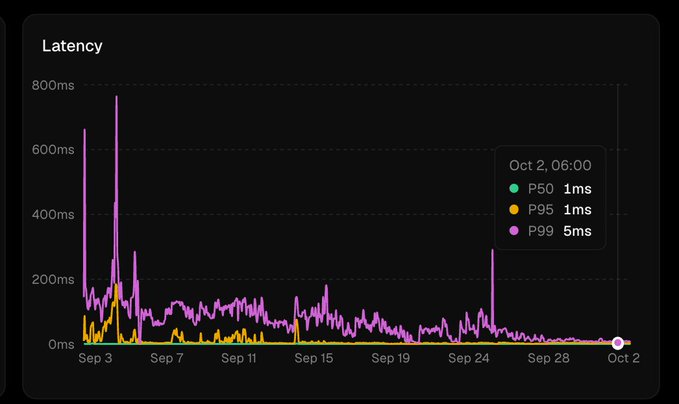Click the Sep 24 x-axis label
Screen dimensions: 679x404
[469, 358]
